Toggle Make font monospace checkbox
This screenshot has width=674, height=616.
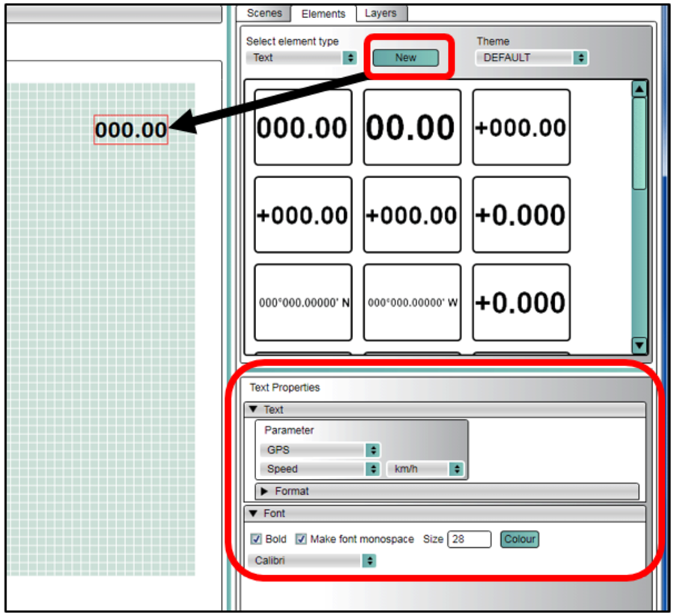click(301, 539)
